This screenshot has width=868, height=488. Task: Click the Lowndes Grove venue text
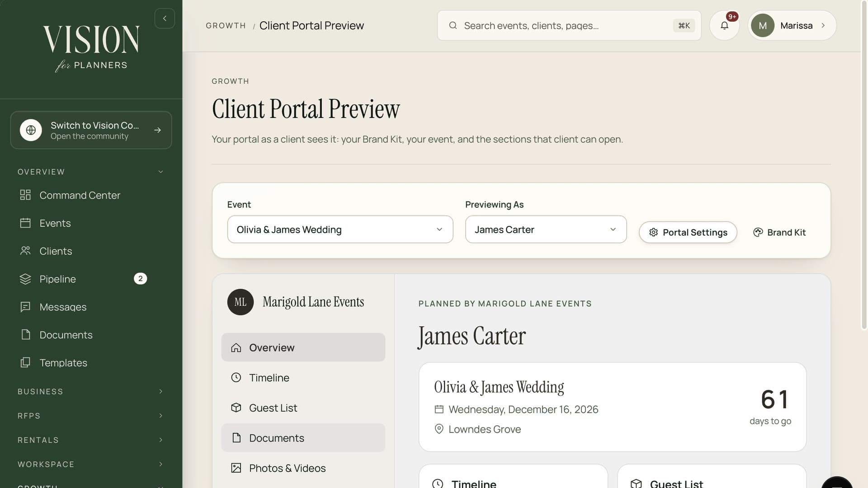pyautogui.click(x=485, y=429)
